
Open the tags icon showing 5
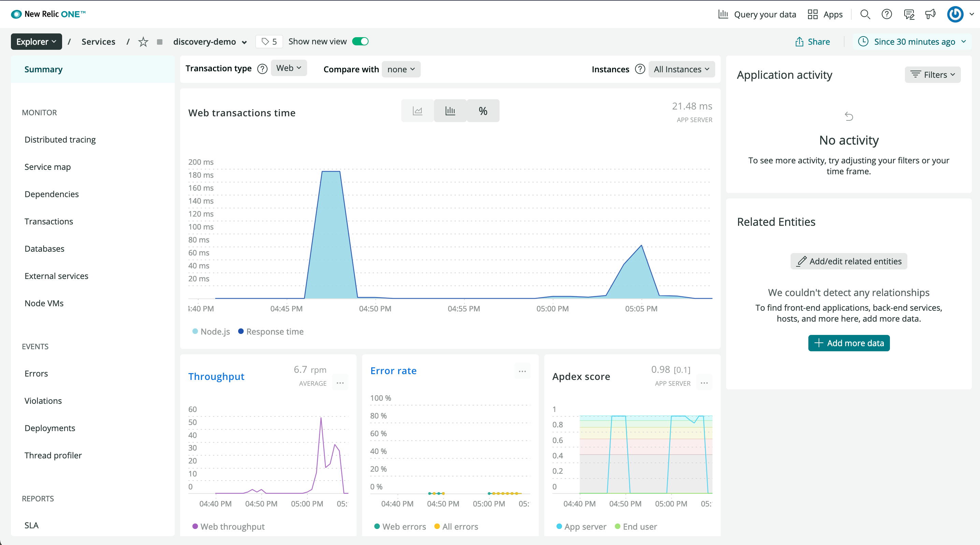point(269,42)
